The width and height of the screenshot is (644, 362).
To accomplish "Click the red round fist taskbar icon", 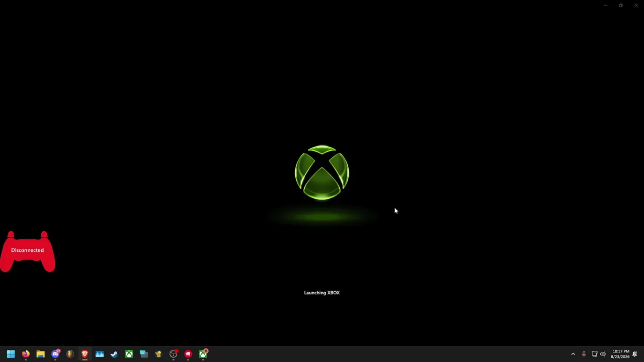I will tap(188, 354).
